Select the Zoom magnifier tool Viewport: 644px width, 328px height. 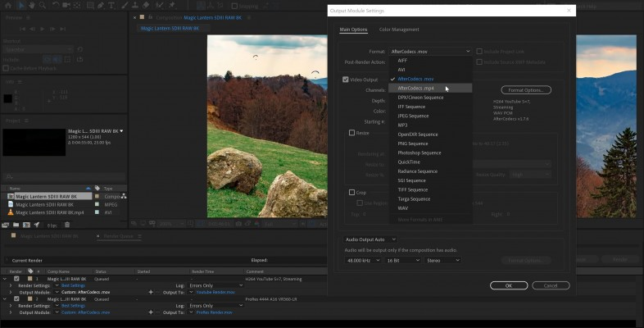42,6
